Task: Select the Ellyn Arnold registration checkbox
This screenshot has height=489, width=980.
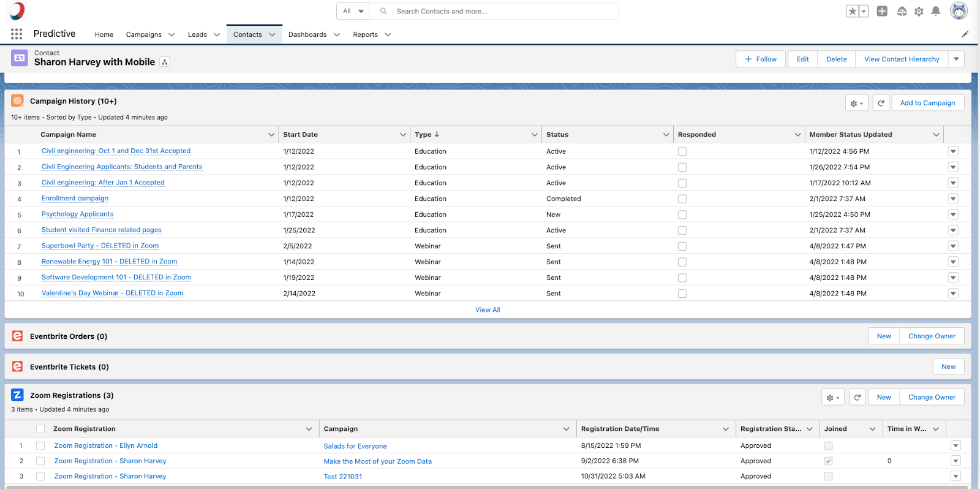Action: tap(40, 446)
